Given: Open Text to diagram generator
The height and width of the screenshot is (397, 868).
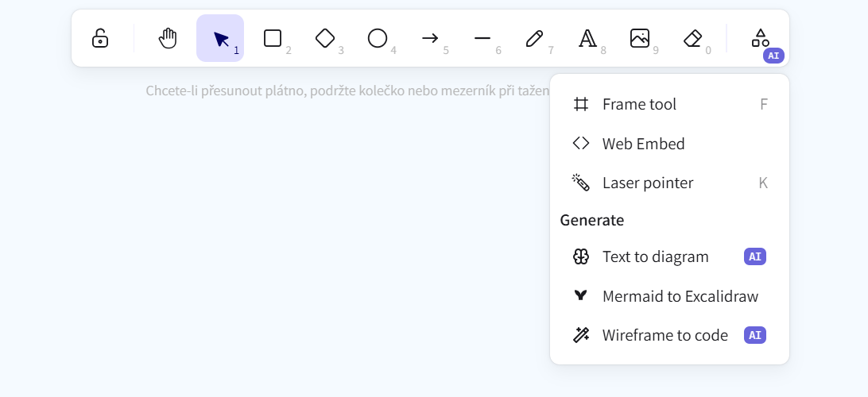Looking at the screenshot, I should (670, 257).
